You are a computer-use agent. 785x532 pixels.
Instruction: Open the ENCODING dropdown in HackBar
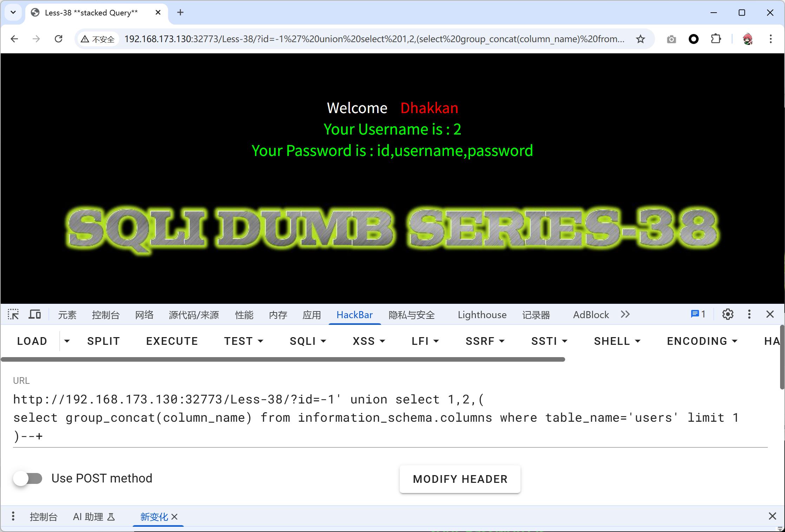(x=702, y=341)
